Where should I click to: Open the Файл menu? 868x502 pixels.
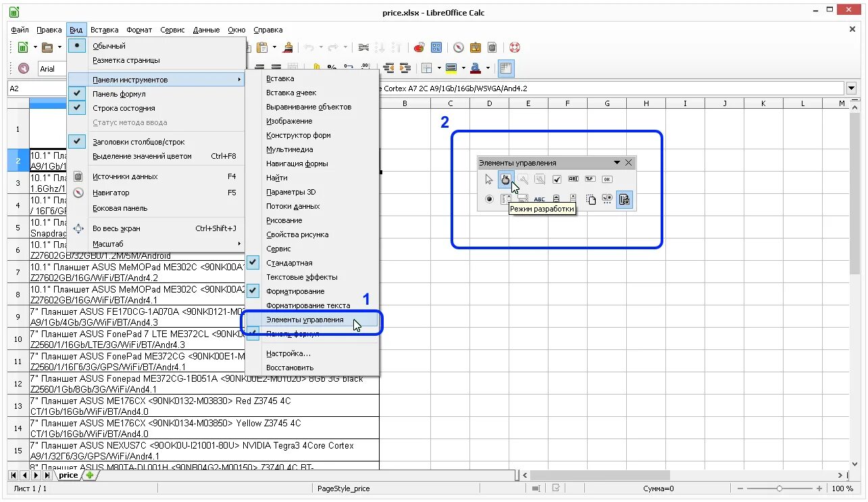[x=20, y=30]
